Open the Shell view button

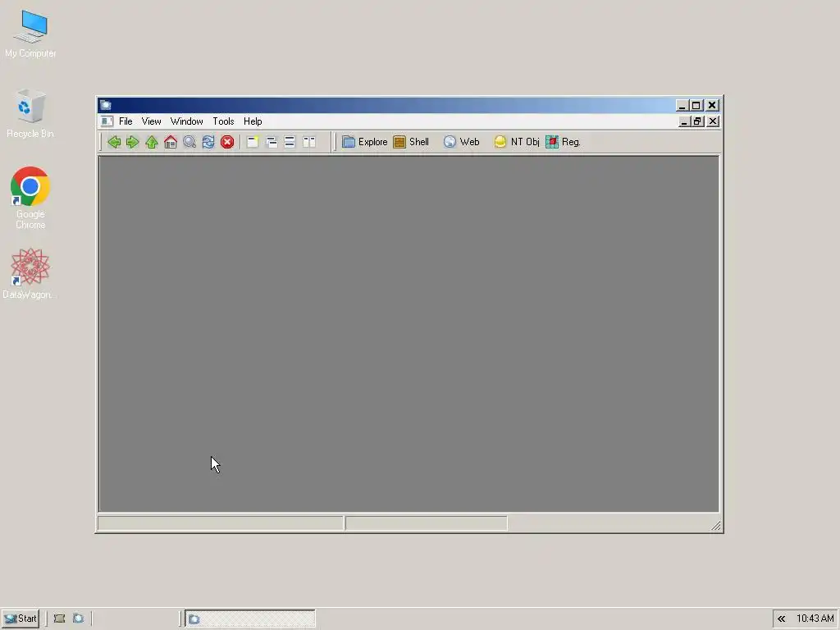(x=411, y=142)
